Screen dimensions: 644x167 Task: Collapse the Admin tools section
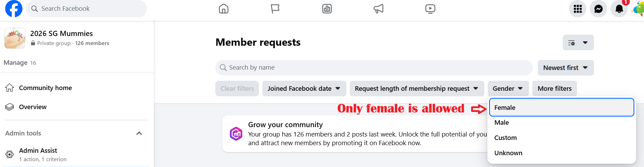pyautogui.click(x=139, y=133)
